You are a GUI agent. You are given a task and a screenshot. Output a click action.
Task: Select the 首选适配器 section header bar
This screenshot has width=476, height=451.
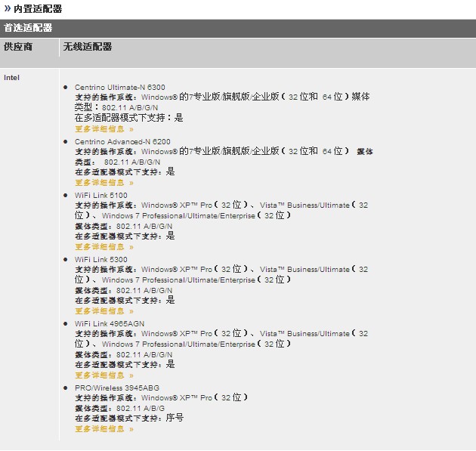(x=238, y=28)
